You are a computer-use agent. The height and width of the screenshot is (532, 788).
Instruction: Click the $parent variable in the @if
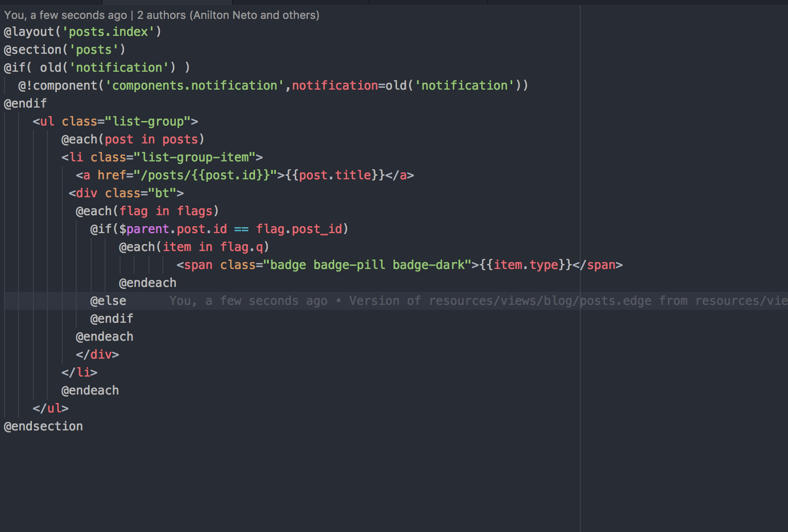tap(144, 229)
